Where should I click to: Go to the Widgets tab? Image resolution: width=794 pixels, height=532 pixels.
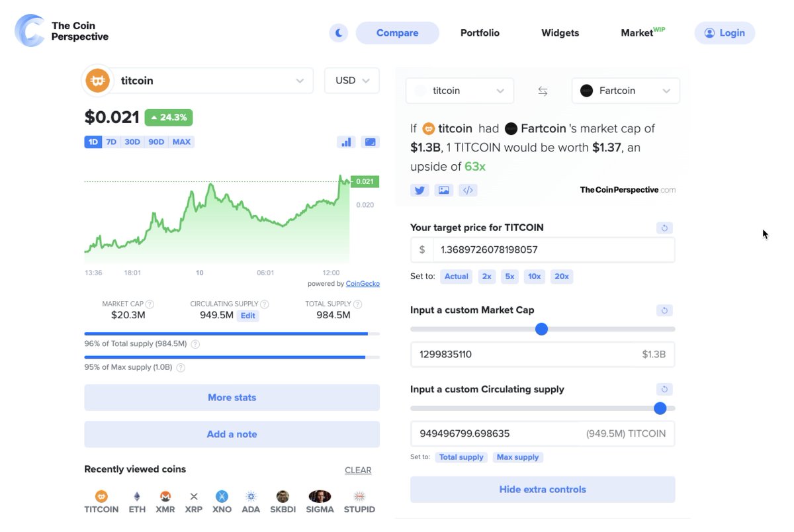560,33
